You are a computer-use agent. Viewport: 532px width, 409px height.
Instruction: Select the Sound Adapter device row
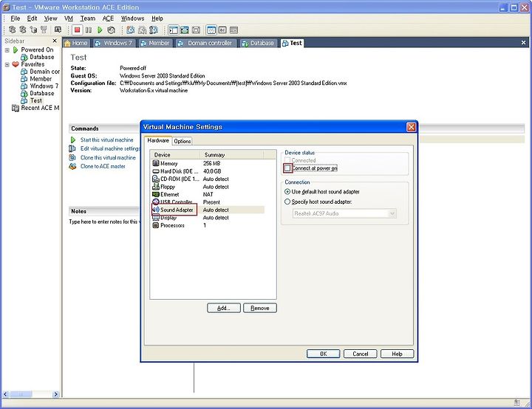point(208,210)
